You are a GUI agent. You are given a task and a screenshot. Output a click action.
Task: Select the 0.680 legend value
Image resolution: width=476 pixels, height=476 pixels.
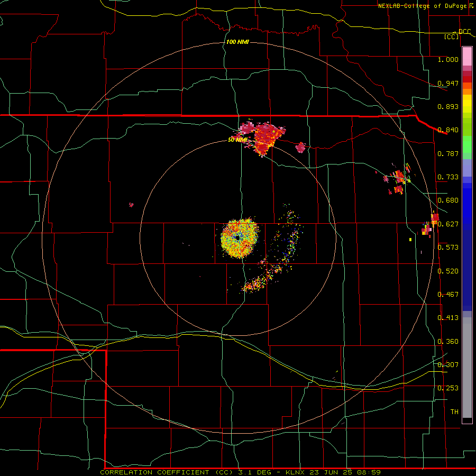tap(448, 200)
